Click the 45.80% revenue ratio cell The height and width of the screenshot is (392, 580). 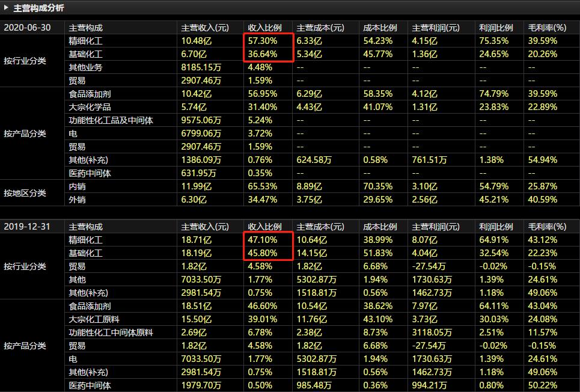[x=263, y=253]
